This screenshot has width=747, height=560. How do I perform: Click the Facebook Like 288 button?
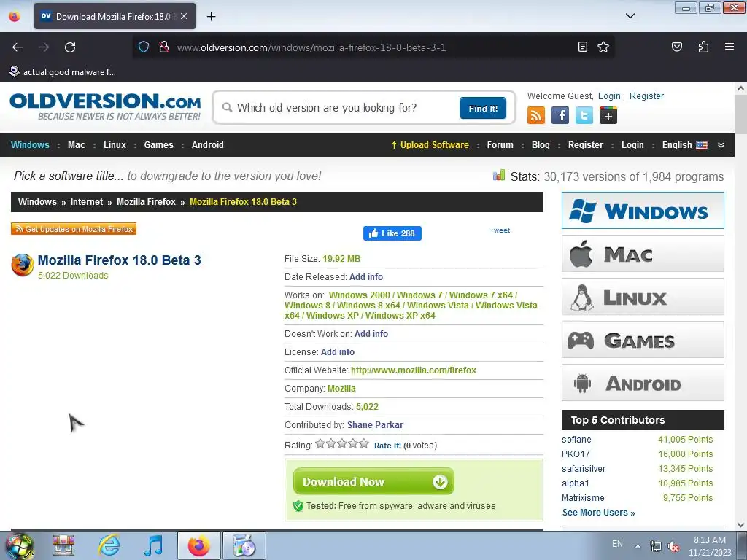pyautogui.click(x=392, y=233)
